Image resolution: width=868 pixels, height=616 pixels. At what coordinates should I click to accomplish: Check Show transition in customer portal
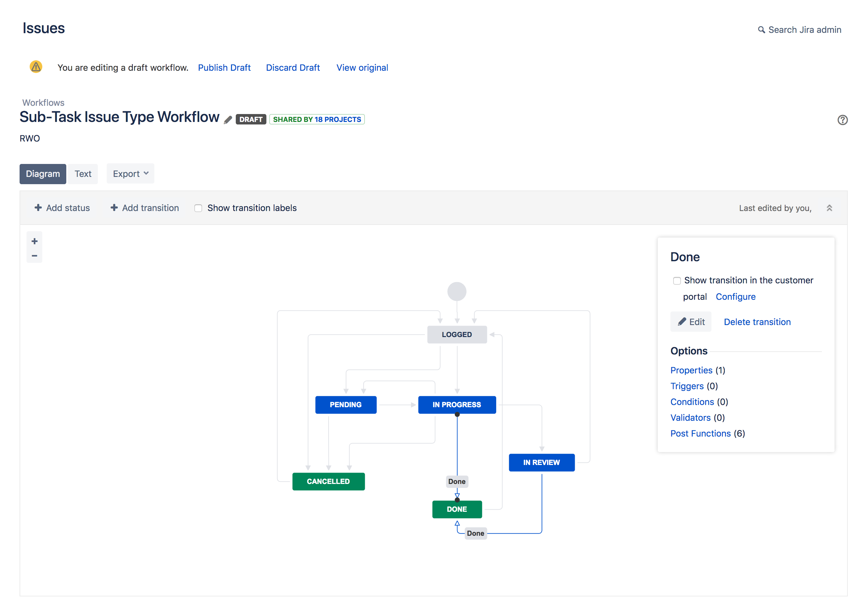coord(677,281)
